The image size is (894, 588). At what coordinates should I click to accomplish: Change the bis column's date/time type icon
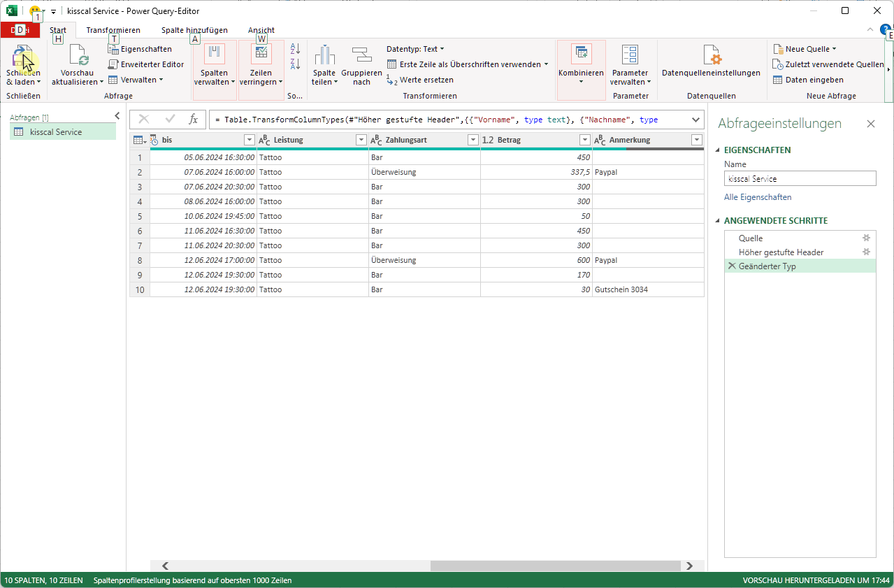[154, 140]
